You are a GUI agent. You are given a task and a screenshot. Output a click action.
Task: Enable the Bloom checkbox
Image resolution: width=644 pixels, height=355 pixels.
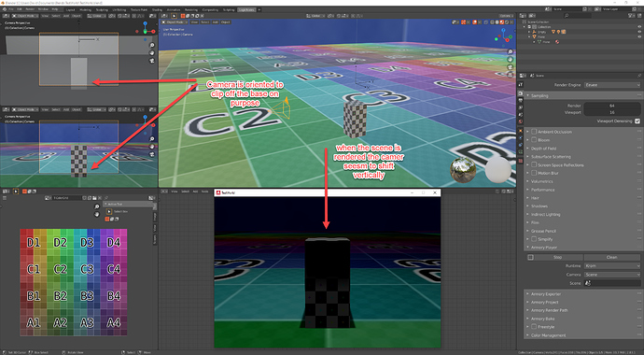[534, 140]
